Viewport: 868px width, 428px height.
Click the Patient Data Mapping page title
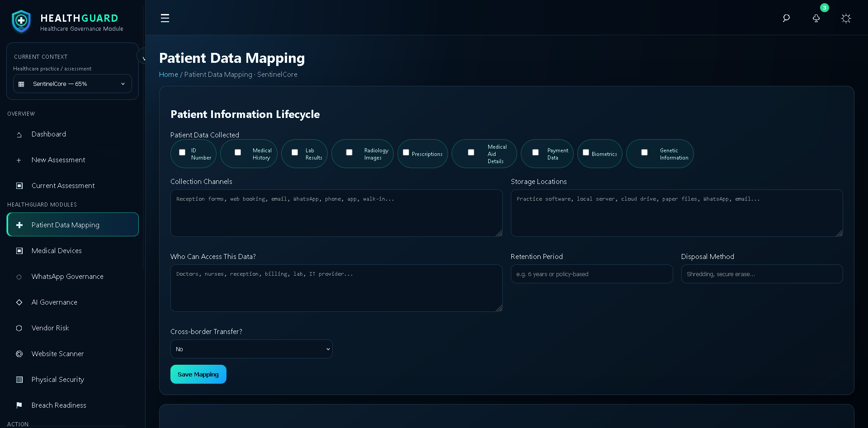pyautogui.click(x=232, y=58)
